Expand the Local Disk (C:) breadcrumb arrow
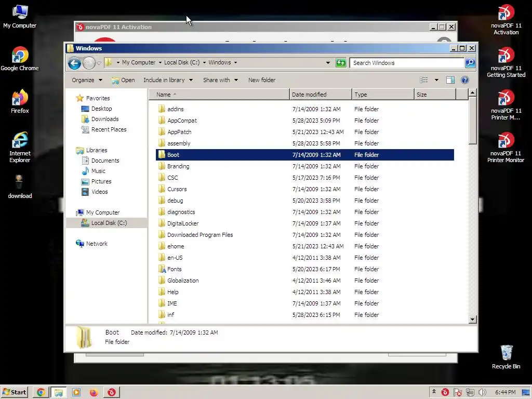Screen dimensions: 532x399 (x=204, y=62)
